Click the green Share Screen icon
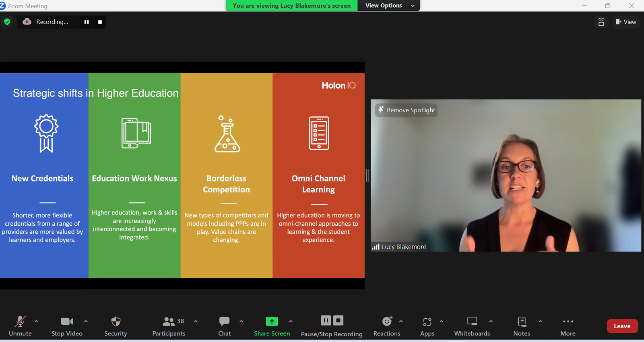644x342 pixels. (x=272, y=321)
